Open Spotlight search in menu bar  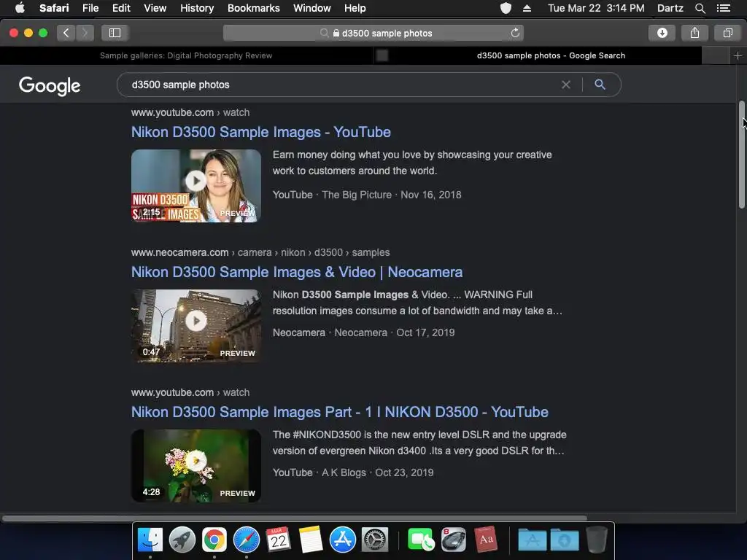700,8
